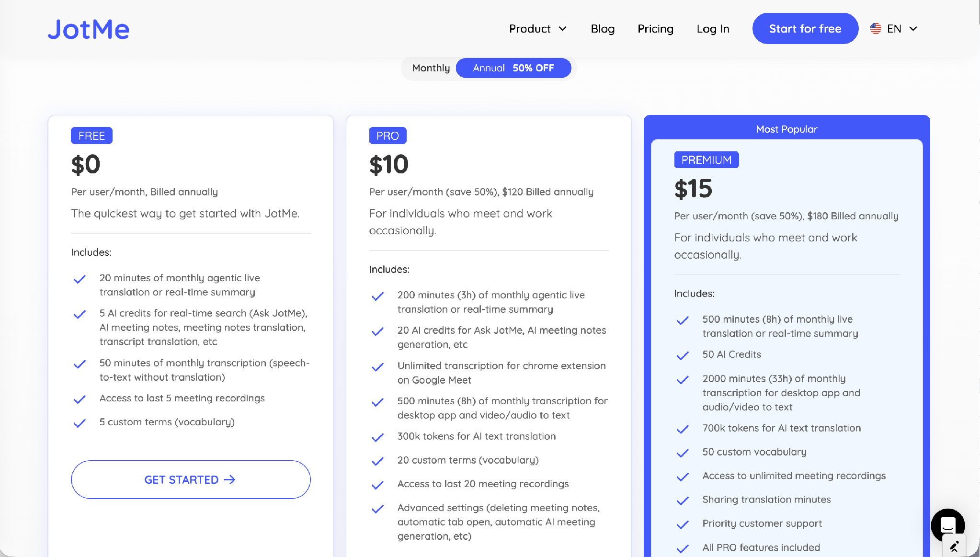Click the FREE plan badge
This screenshot has height=557, width=980.
pos(91,136)
